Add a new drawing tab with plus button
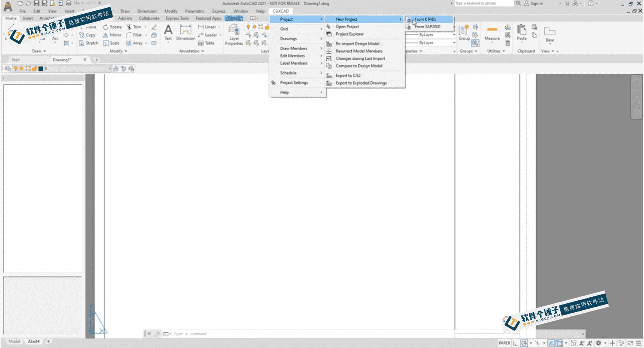644x348 pixels. (x=97, y=60)
